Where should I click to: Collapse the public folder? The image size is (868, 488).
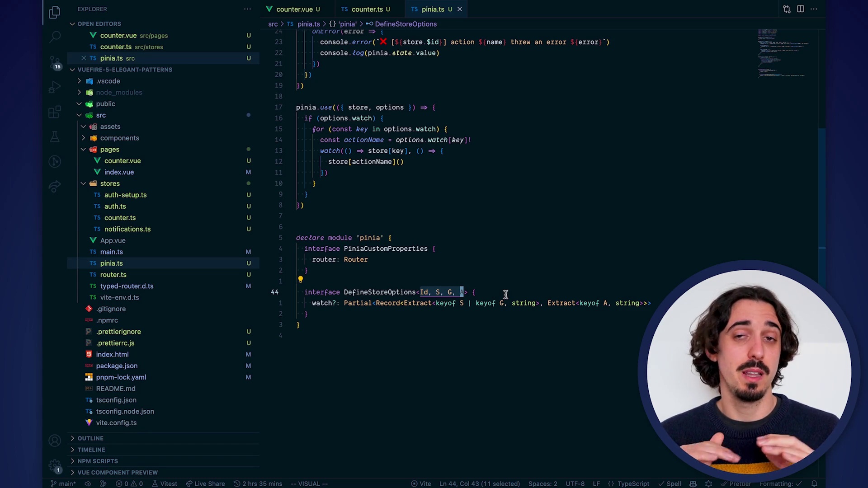pos(105,103)
